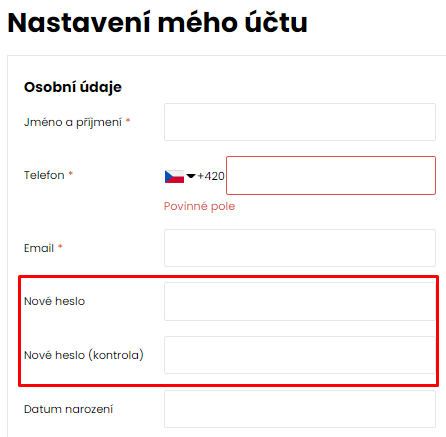Focus the Nové heslo (kontrola) field
446x437 pixels.
pyautogui.click(x=300, y=355)
